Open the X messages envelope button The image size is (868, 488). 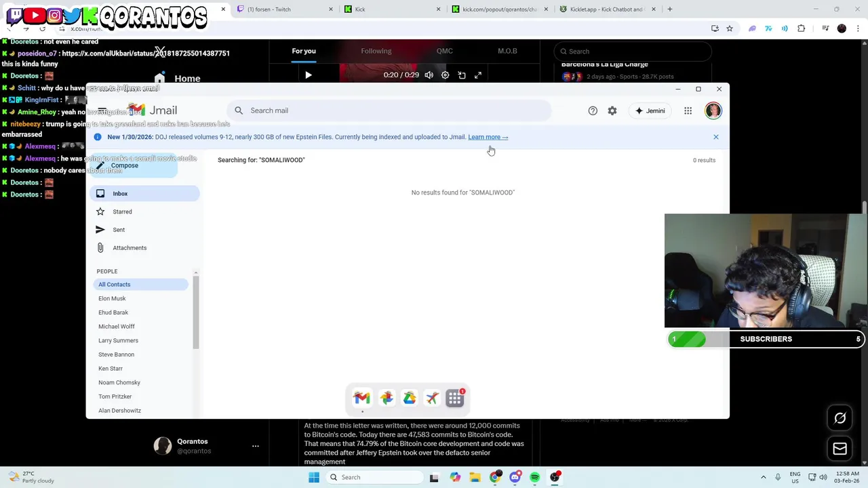840,449
